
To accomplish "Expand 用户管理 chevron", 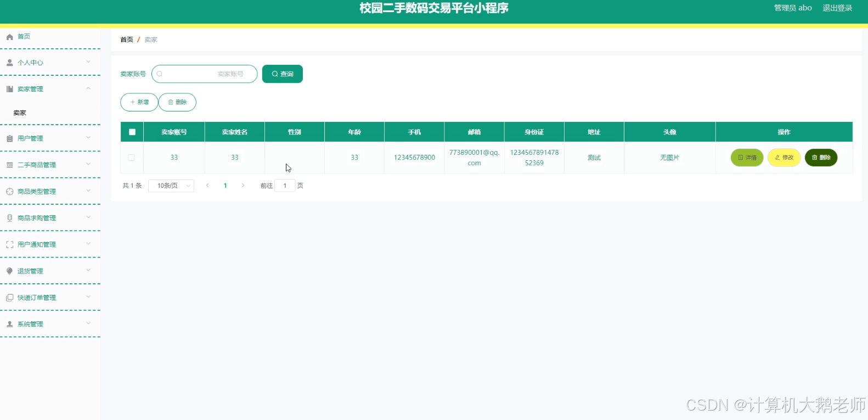I will [x=88, y=138].
